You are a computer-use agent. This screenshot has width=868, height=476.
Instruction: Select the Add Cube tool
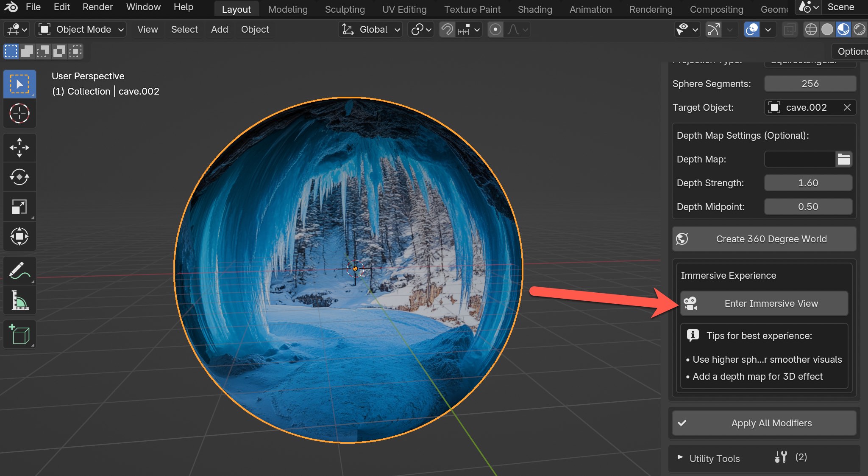coord(19,334)
